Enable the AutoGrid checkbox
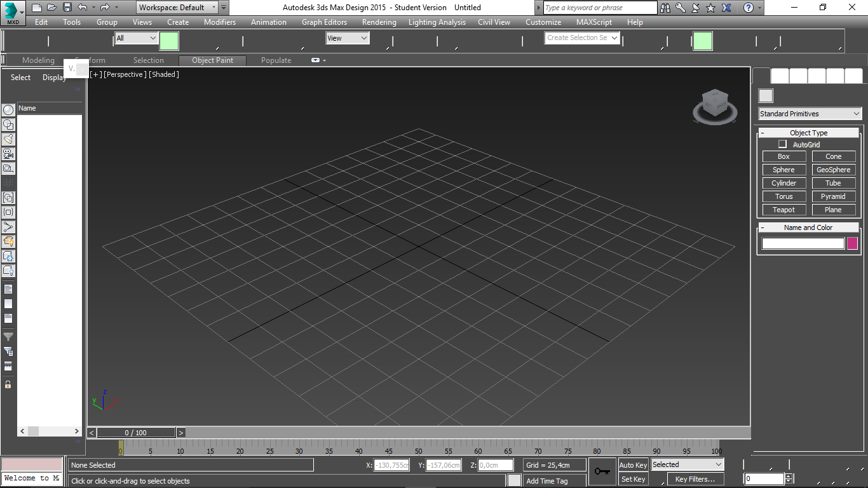The image size is (868, 488). click(x=782, y=144)
